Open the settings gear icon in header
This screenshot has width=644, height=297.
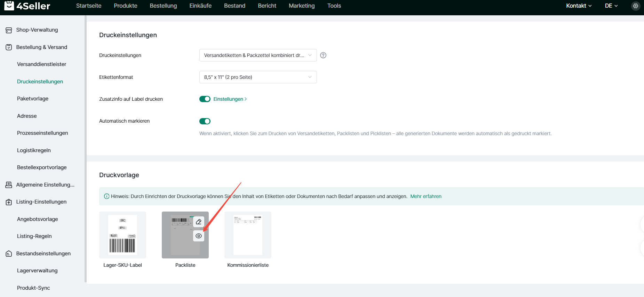[636, 6]
